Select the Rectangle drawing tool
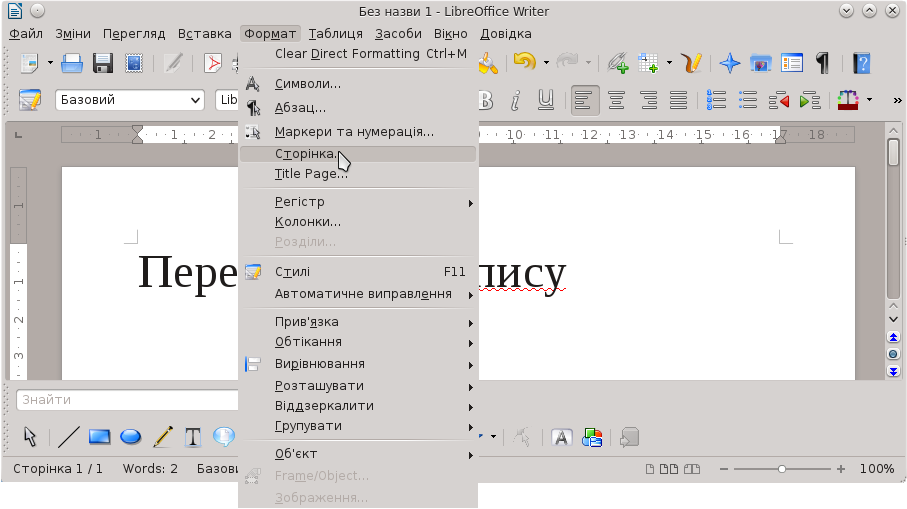Image resolution: width=907 pixels, height=509 pixels. (x=99, y=437)
